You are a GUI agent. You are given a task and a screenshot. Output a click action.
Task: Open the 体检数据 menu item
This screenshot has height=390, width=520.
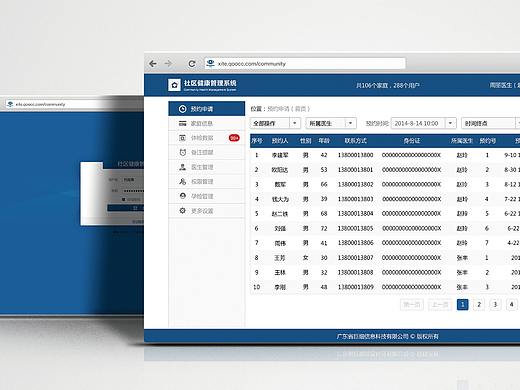207,138
